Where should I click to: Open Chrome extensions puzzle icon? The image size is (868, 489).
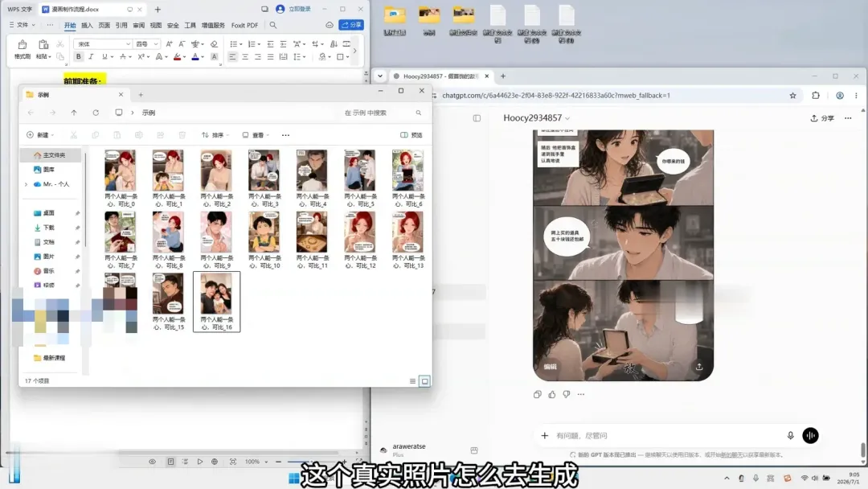click(816, 95)
